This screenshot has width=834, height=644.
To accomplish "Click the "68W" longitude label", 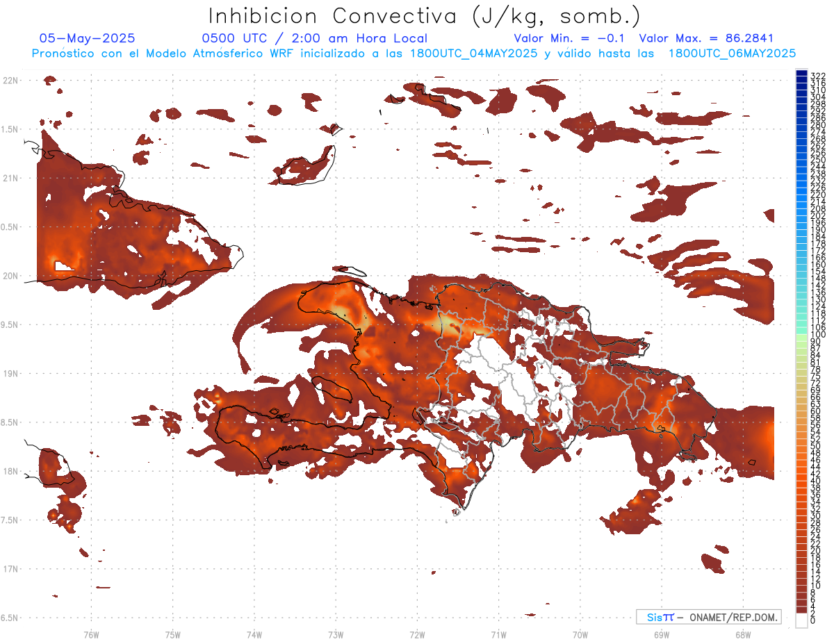I will (x=743, y=634).
